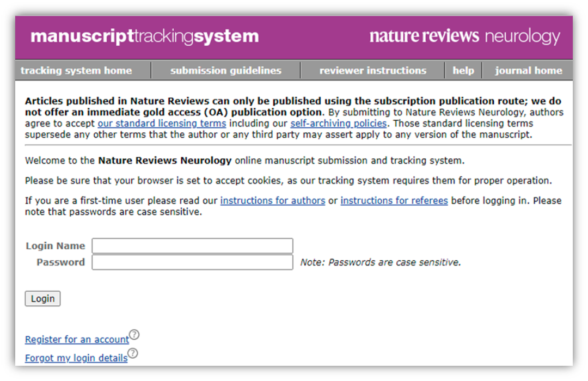Screen dimensions: 588x381
Task: Click into the Password input field
Action: [x=192, y=262]
